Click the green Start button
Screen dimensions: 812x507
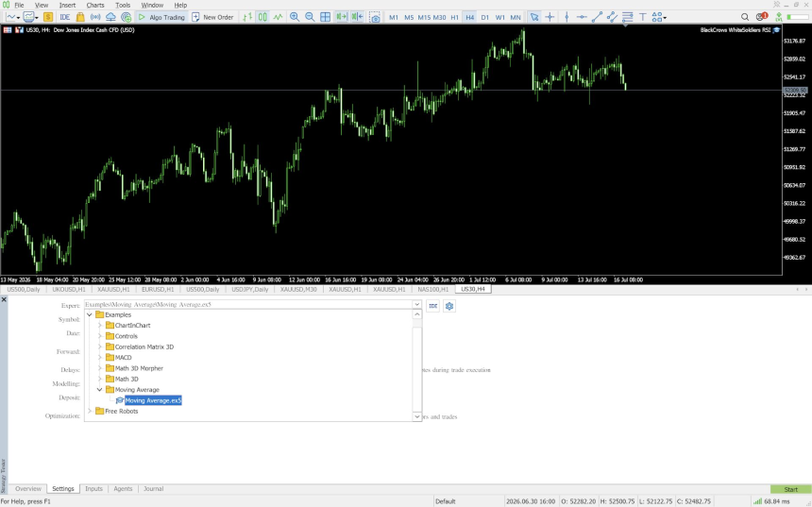coord(790,489)
